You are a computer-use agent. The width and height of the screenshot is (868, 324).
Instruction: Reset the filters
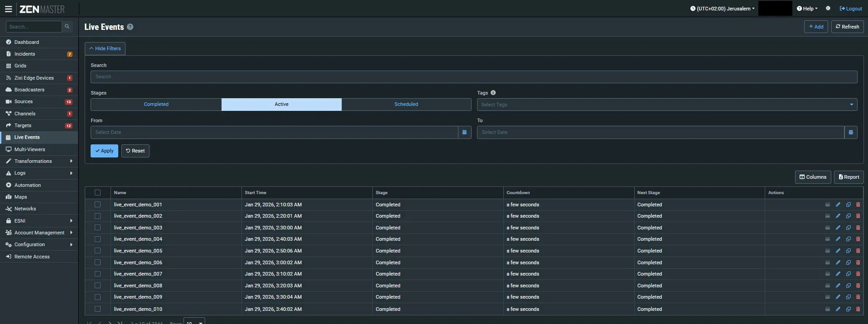pos(135,151)
